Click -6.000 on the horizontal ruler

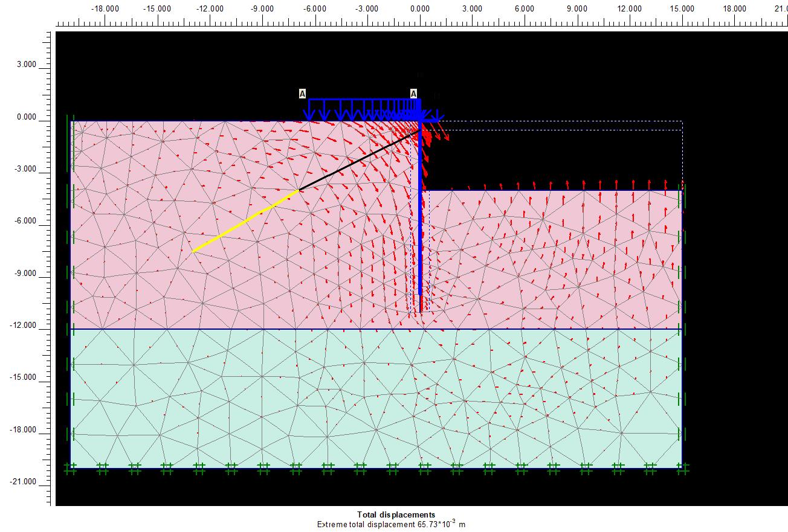pyautogui.click(x=315, y=9)
